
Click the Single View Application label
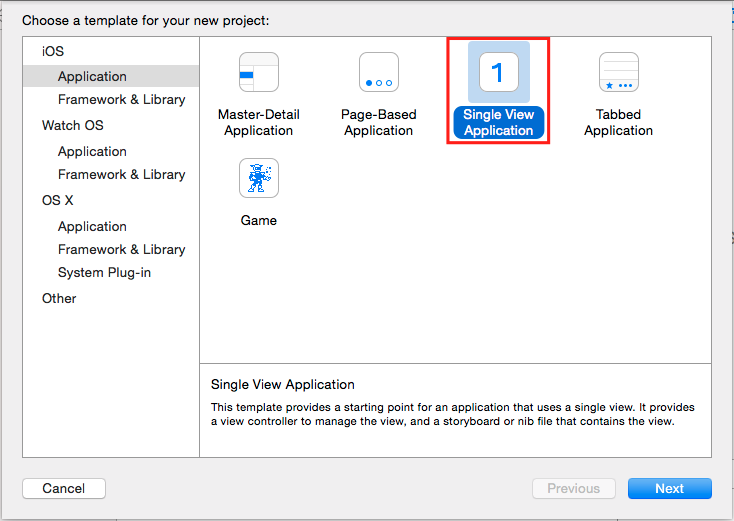(x=499, y=123)
